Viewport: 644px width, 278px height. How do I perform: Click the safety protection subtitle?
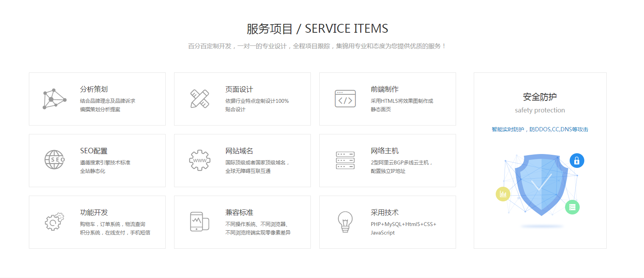click(x=540, y=110)
